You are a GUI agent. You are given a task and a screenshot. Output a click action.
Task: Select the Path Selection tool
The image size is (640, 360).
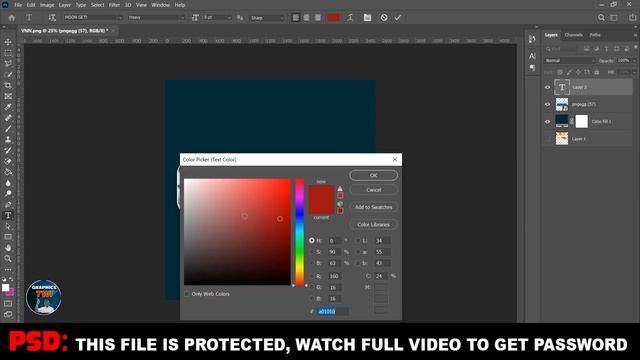[8, 226]
